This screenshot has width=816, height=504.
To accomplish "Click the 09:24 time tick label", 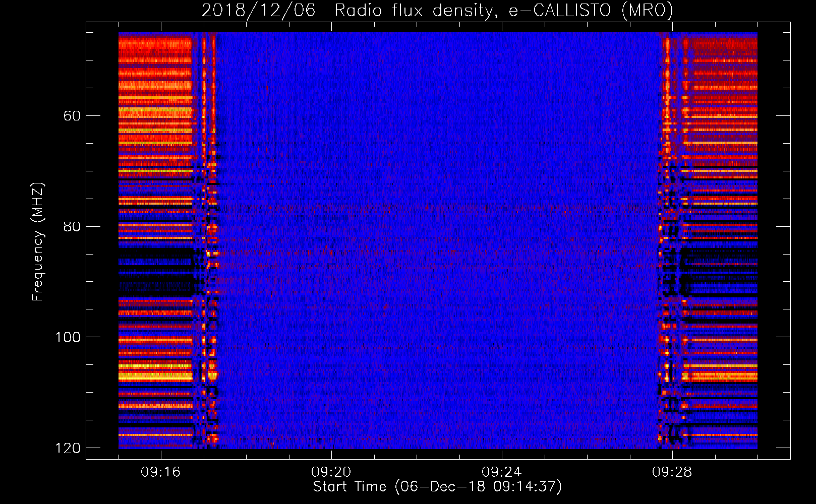I will point(502,472).
